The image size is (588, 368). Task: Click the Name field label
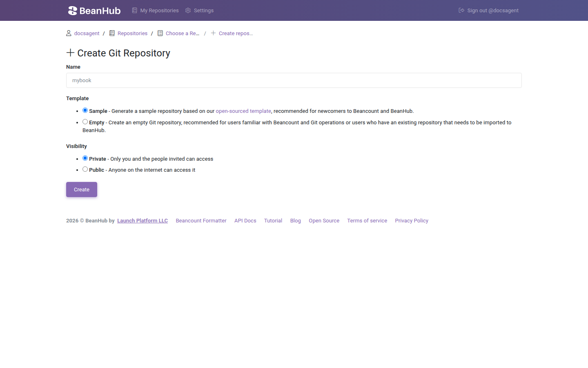[73, 67]
